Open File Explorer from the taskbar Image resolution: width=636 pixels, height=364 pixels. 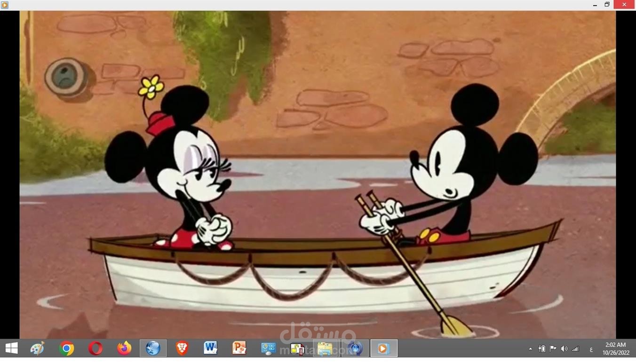coord(325,348)
